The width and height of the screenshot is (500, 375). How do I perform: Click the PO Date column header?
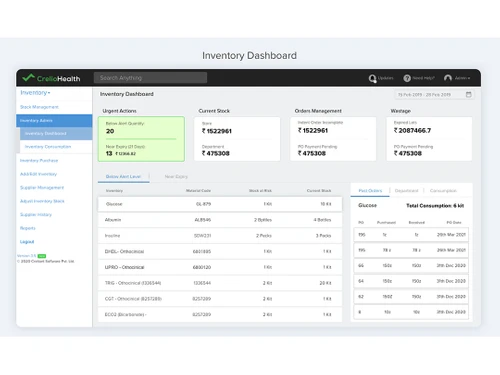(x=454, y=222)
